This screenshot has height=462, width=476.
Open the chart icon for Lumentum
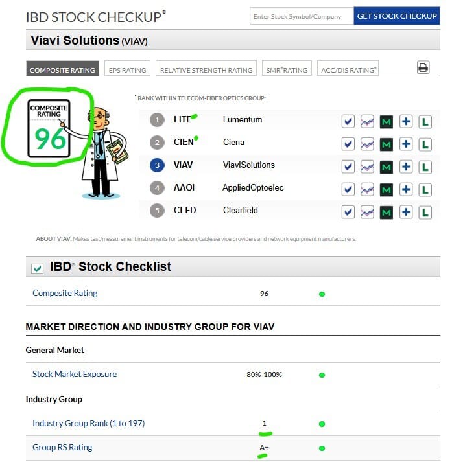[x=367, y=122]
